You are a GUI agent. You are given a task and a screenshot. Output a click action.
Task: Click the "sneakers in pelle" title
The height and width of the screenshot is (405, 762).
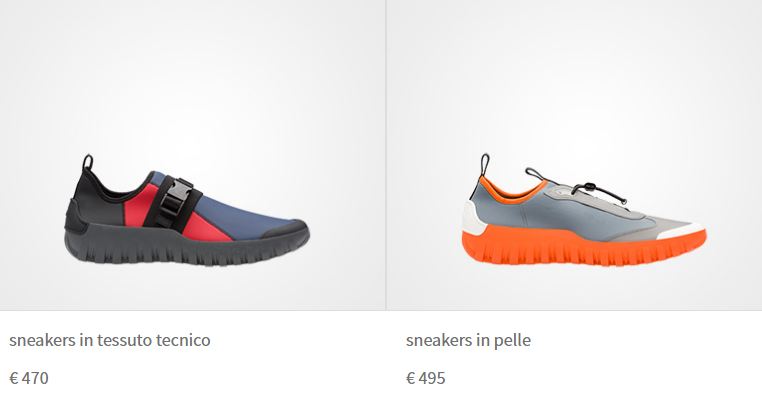(x=468, y=340)
